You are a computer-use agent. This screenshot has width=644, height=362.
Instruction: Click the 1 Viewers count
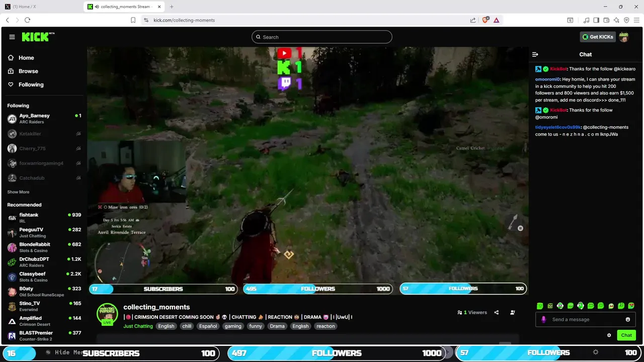point(472,312)
